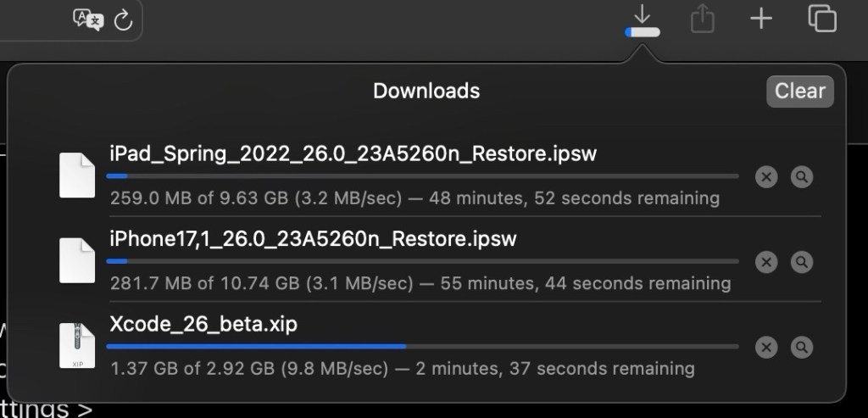Show the tab overview
868x418 pixels.
[821, 19]
